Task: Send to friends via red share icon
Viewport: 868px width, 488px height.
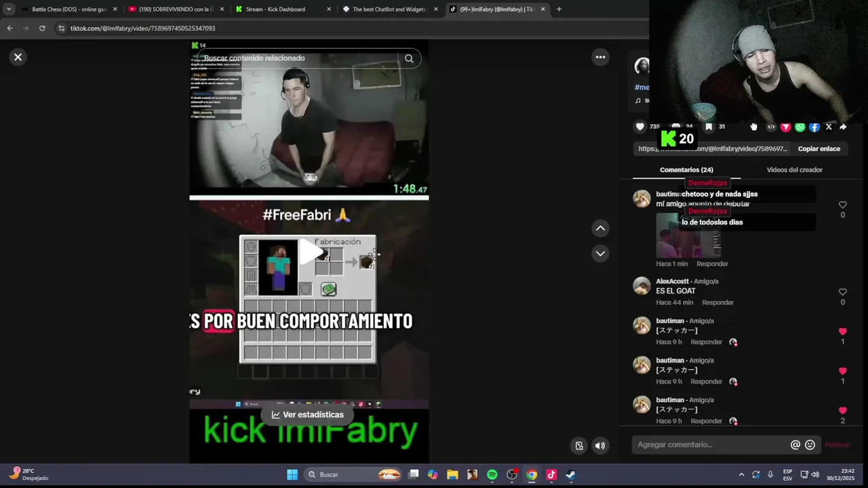Action: pos(785,127)
